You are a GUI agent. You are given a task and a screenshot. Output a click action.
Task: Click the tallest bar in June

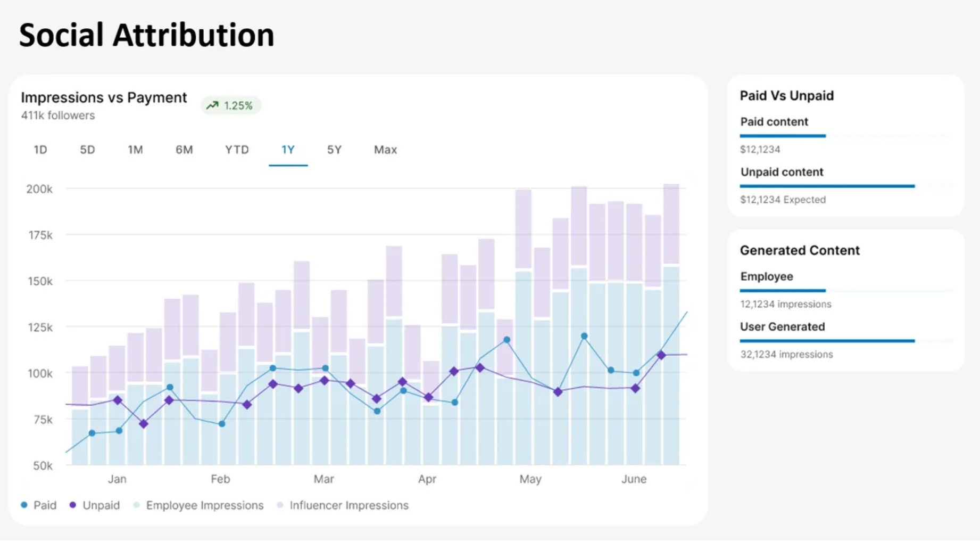[x=671, y=319]
